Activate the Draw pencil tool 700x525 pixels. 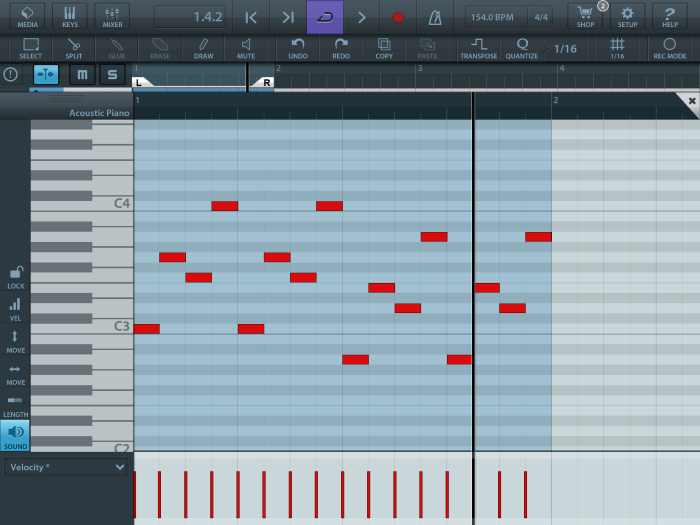click(x=203, y=48)
